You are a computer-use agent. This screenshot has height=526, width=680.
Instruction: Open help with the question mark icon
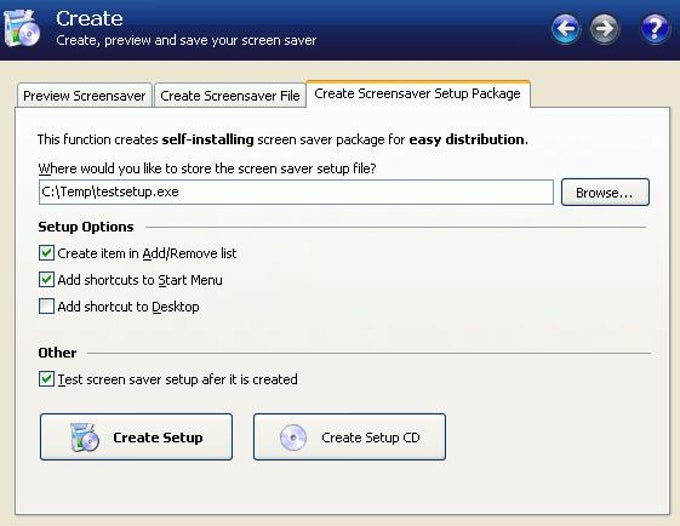(x=654, y=29)
